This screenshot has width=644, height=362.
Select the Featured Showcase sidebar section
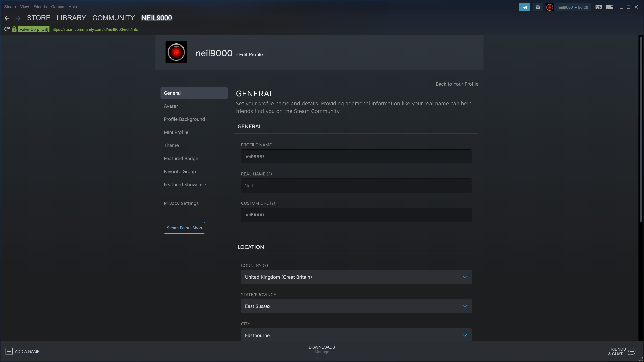(194, 185)
